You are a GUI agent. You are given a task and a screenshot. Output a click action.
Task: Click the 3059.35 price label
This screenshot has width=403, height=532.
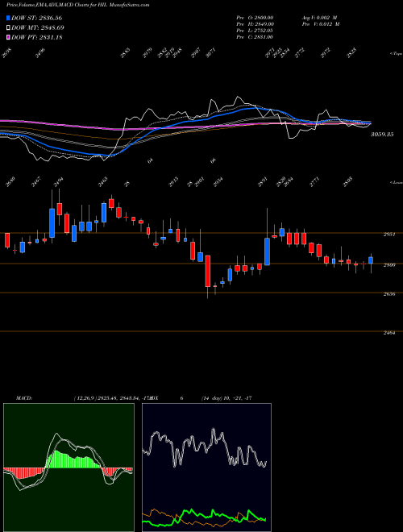click(x=381, y=135)
